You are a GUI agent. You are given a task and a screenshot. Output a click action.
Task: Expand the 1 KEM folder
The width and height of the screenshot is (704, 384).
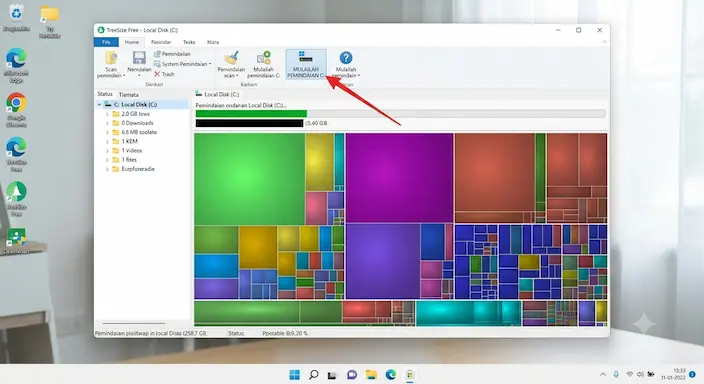coord(107,141)
